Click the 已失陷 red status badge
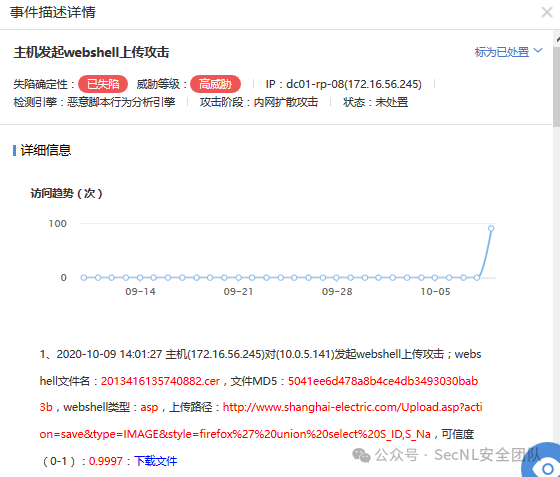 pyautogui.click(x=103, y=84)
